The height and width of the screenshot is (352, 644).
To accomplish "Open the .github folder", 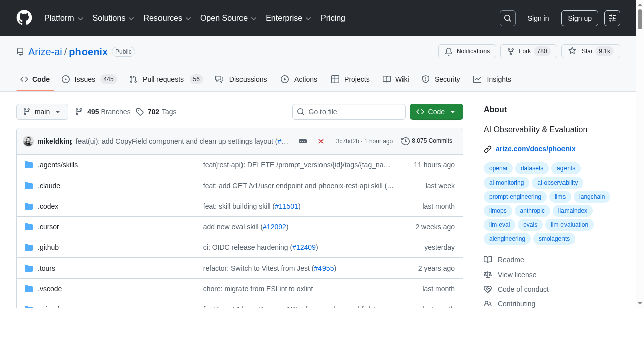I will pyautogui.click(x=48, y=247).
